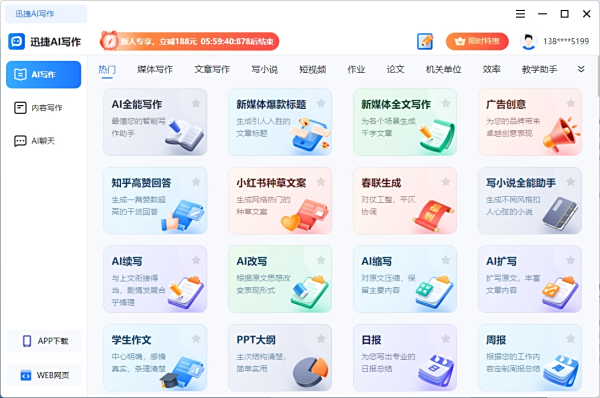600x398 pixels.
Task: Switch to the 机关单位 tab
Action: (x=443, y=70)
